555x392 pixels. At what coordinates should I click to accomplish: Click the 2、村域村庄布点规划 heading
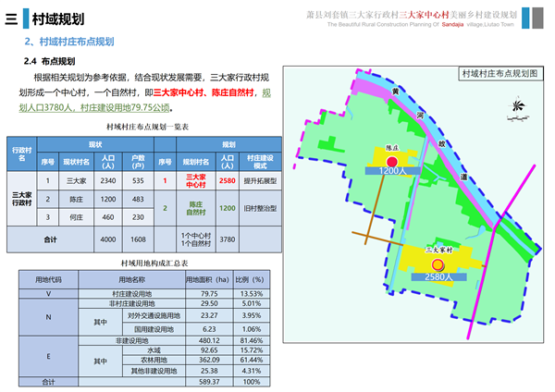(69, 42)
